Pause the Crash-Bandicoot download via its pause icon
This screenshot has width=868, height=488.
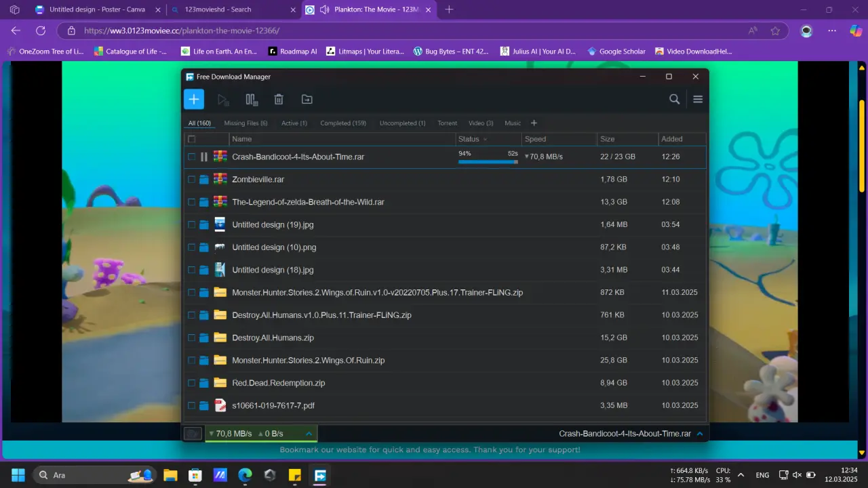(204, 157)
